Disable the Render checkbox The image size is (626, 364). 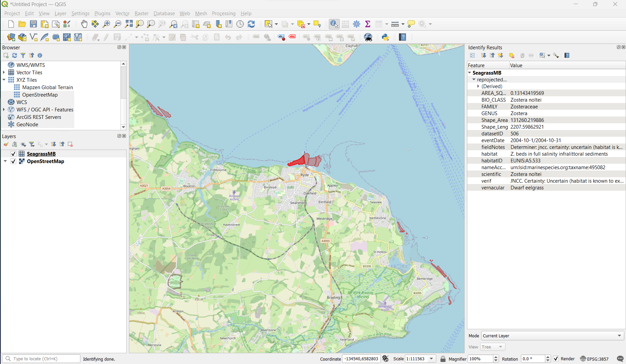(556, 359)
